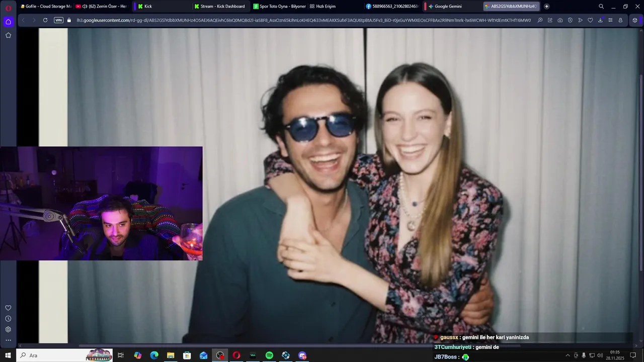644x362 pixels.
Task: Open the microphone tray icon
Action: tap(584, 355)
